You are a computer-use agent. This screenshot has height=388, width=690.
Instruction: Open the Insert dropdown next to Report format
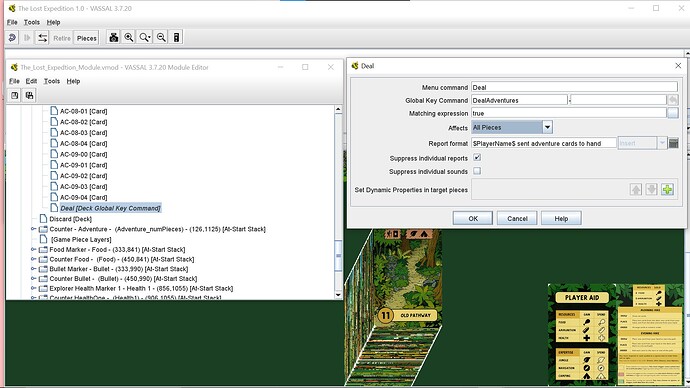tap(662, 143)
